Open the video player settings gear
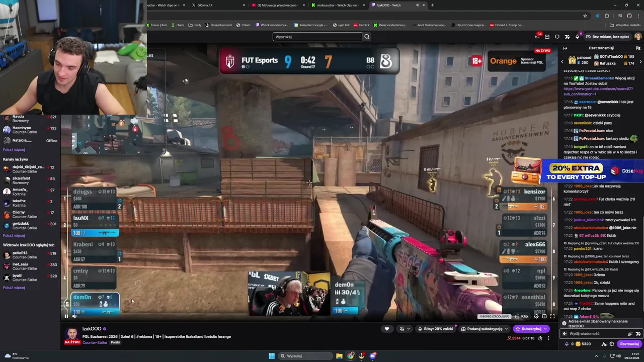Viewport: 644px width, 362px height. pyautogui.click(x=536, y=316)
